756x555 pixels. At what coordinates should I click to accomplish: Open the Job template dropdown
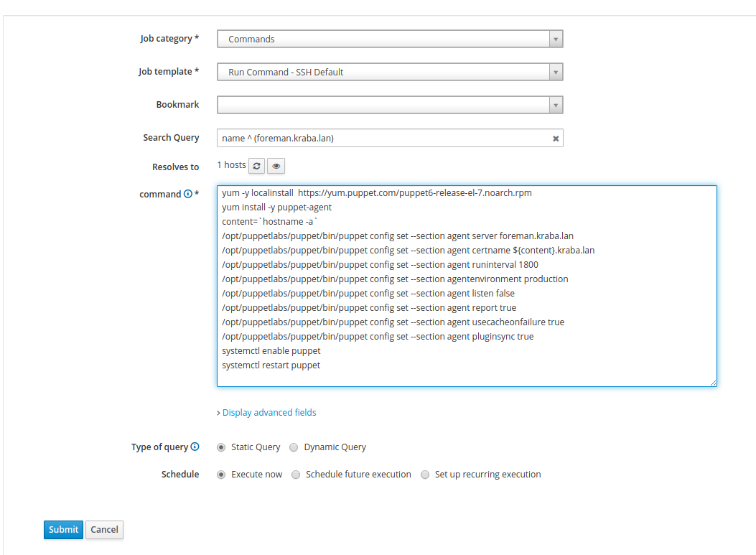click(x=390, y=72)
